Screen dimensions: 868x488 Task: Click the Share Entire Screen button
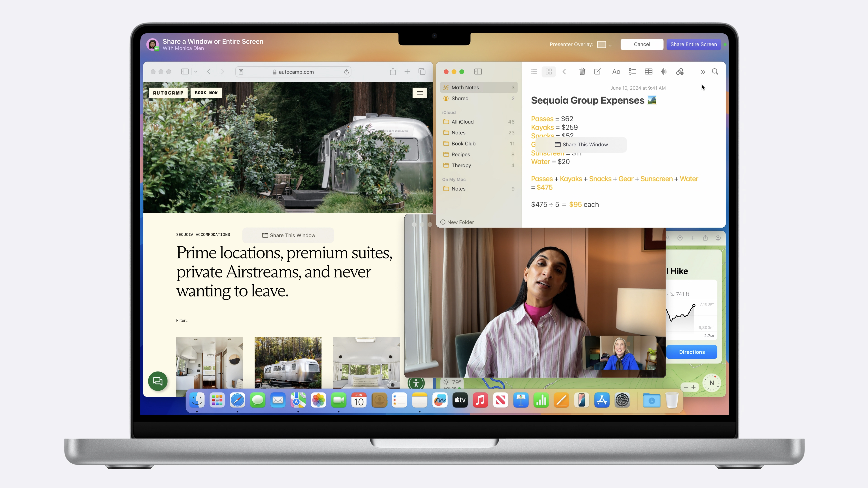(693, 44)
